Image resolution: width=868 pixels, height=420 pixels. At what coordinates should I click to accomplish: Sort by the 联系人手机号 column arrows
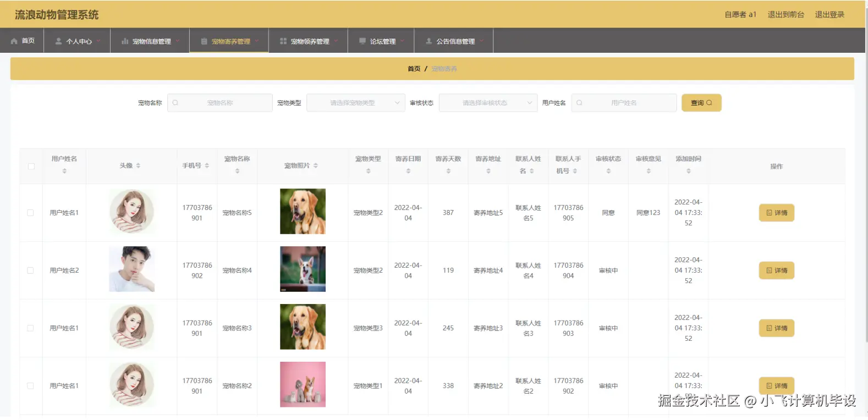pos(575,171)
